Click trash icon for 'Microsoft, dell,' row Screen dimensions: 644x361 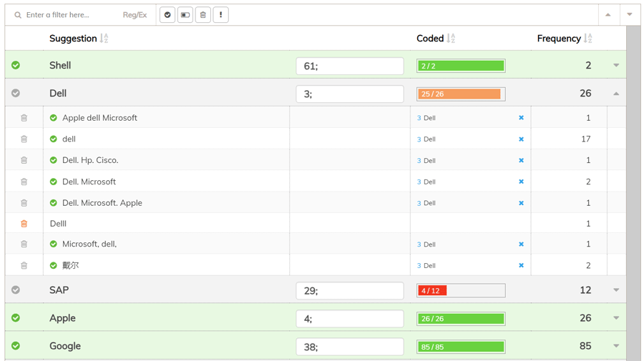[24, 244]
